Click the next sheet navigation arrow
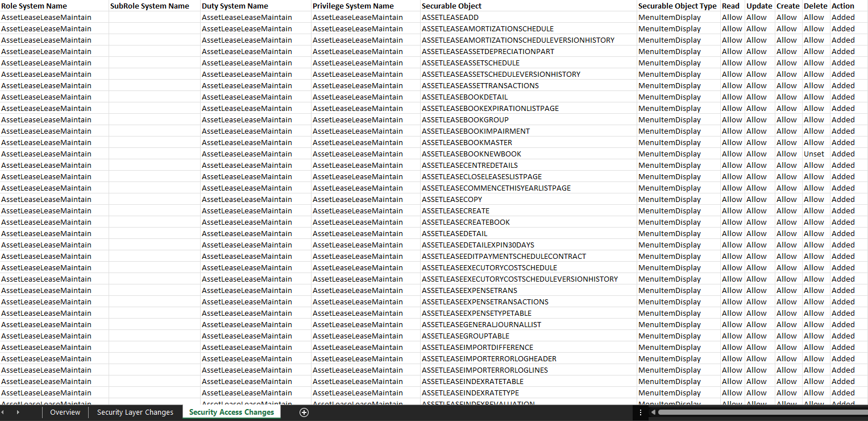 [x=18, y=412]
